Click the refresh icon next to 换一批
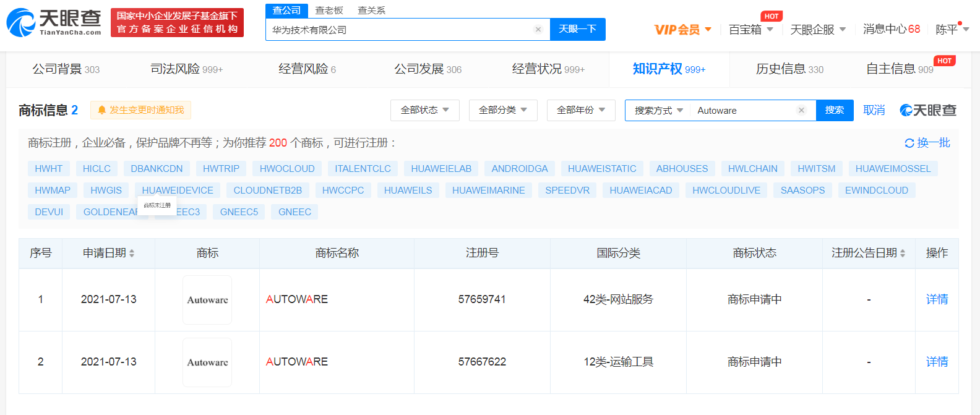This screenshot has width=980, height=415. tap(909, 143)
